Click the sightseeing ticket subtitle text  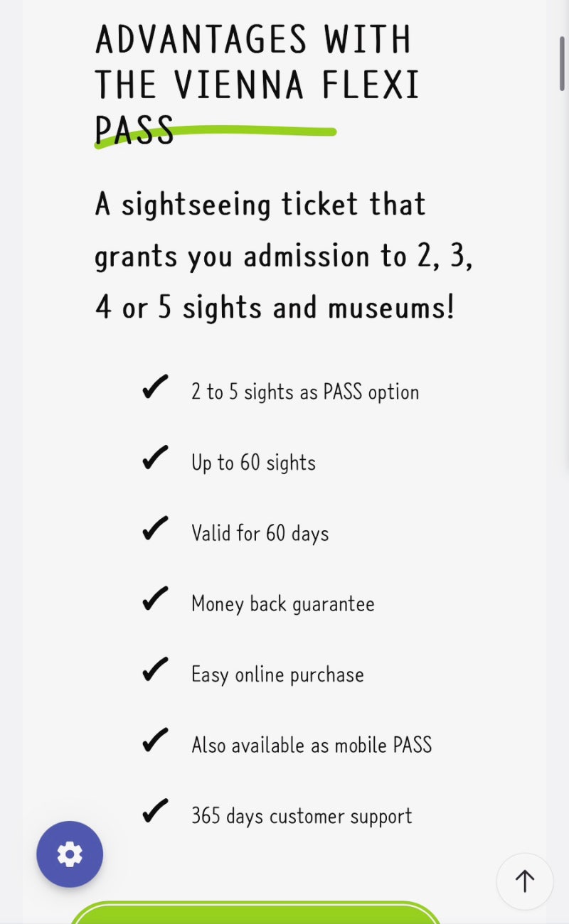(x=284, y=256)
